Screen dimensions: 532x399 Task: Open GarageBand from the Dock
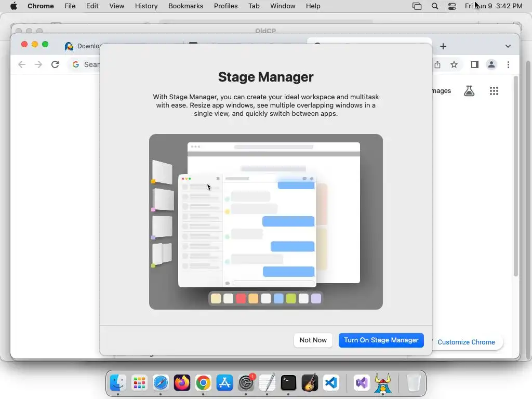coord(310,383)
